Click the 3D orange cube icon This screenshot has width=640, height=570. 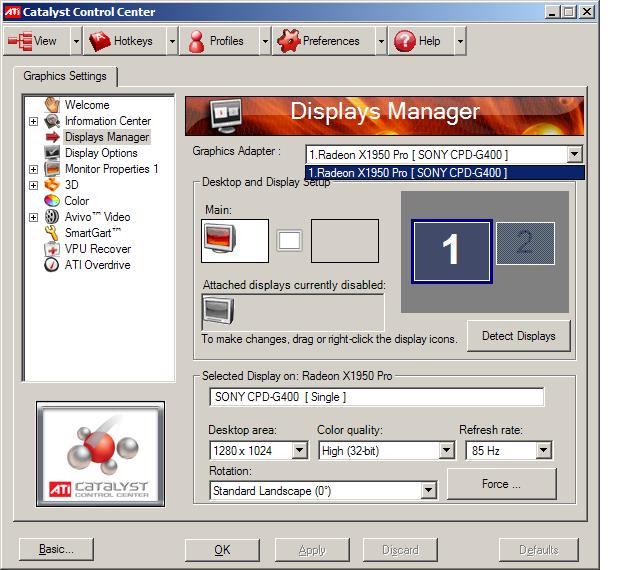point(52,185)
